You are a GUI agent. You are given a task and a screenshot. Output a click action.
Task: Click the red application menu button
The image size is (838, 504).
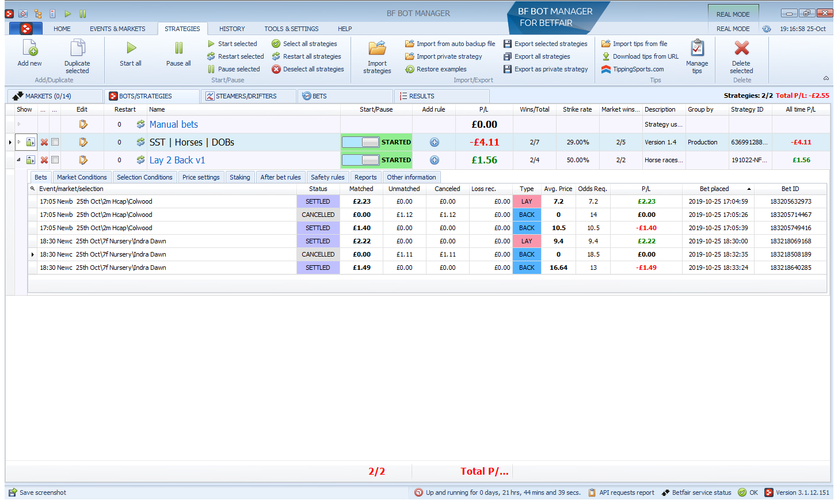26,29
